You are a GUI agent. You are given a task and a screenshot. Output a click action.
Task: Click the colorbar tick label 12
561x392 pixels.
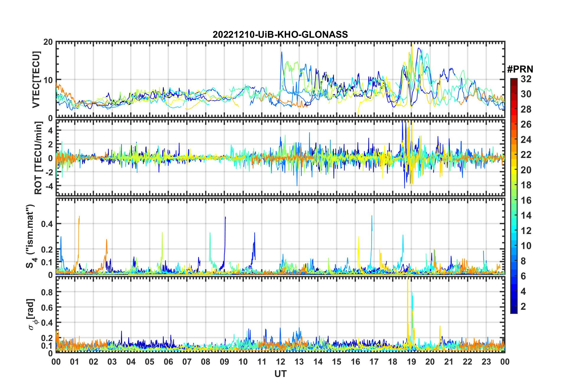526,231
